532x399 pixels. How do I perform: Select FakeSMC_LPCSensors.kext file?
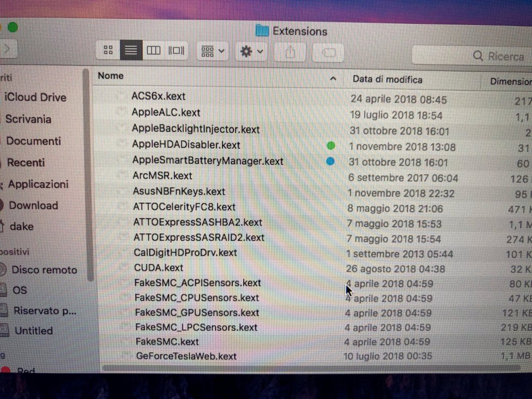coord(196,327)
